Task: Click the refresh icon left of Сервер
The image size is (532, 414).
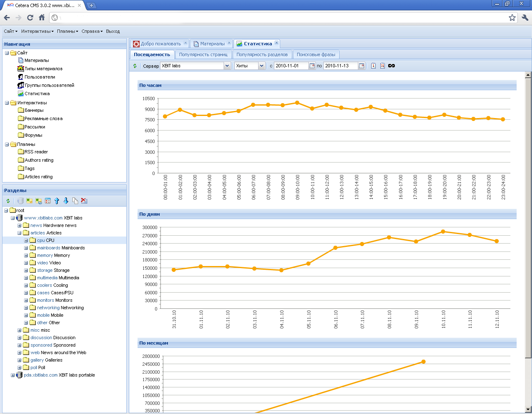Action: [x=135, y=66]
